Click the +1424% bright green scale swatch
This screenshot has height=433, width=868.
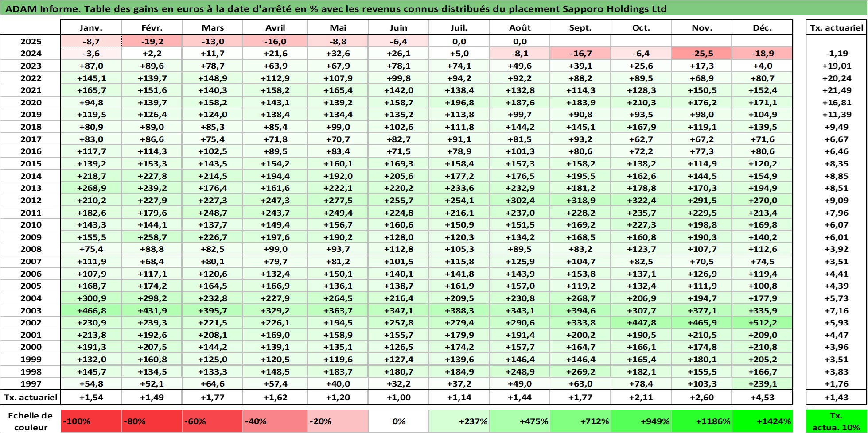[x=762, y=421]
